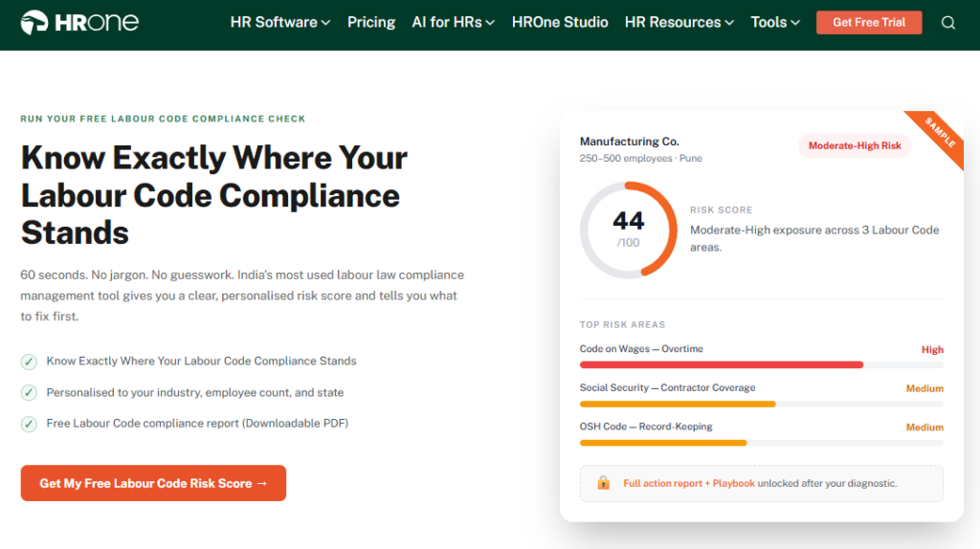Click 'Manufacturing Co.' company name
Viewport: 980px width, 549px height.
point(630,142)
